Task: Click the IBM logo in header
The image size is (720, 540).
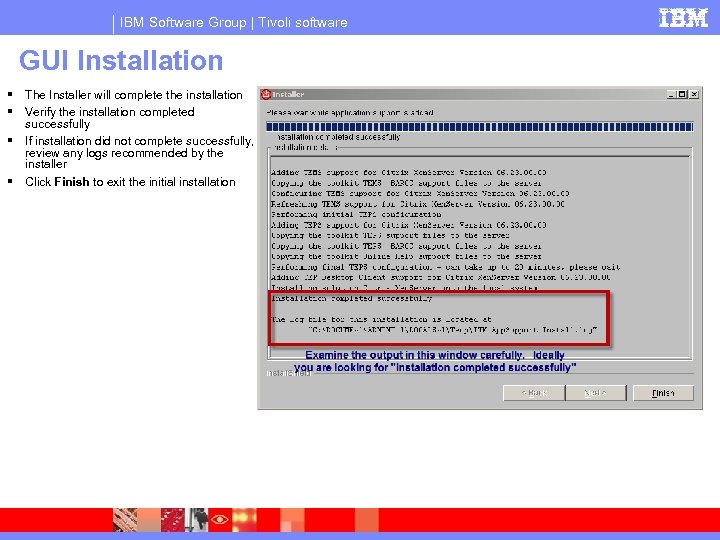Action: tap(683, 18)
